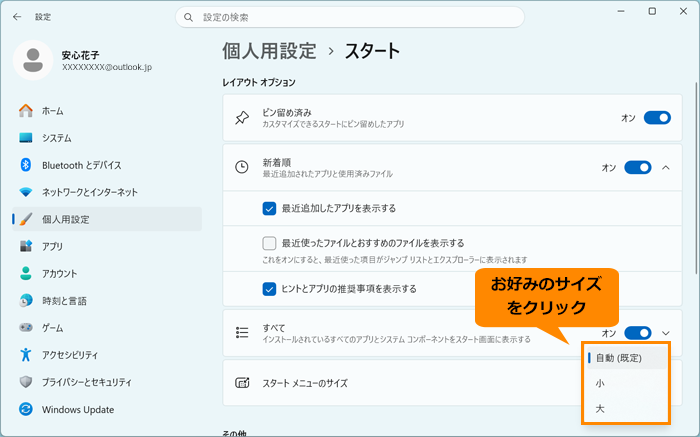This screenshot has height=437, width=700.
Task: Click the icon beside スタート メニューのサイズ
Action: tap(242, 383)
